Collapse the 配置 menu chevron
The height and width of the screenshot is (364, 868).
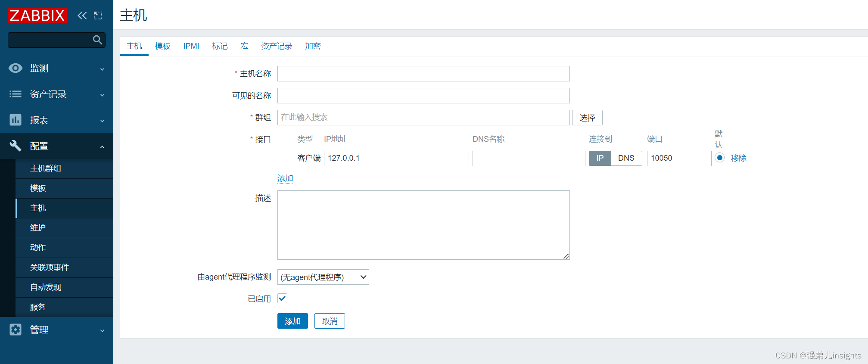coord(103,146)
